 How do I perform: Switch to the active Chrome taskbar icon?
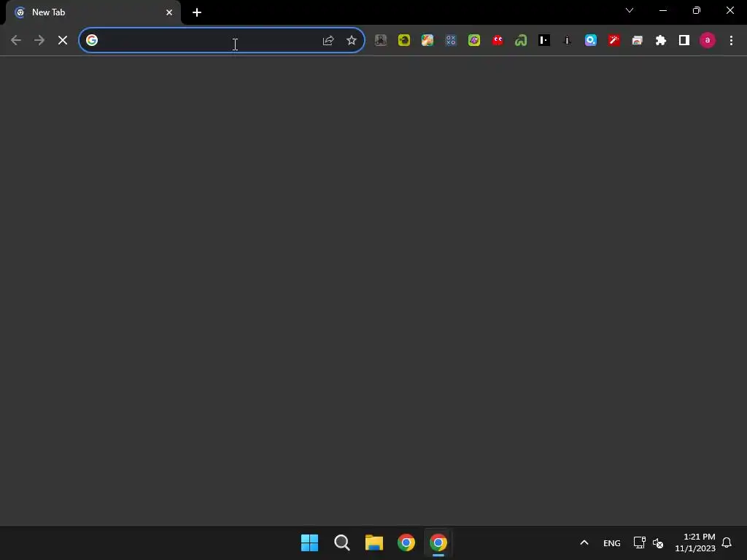pos(438,542)
